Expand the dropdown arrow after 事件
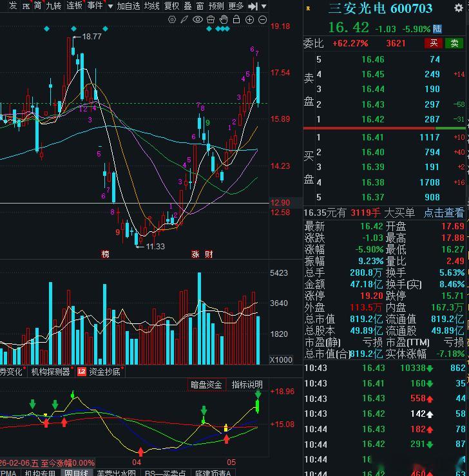This screenshot has width=469, height=476. coord(111,6)
